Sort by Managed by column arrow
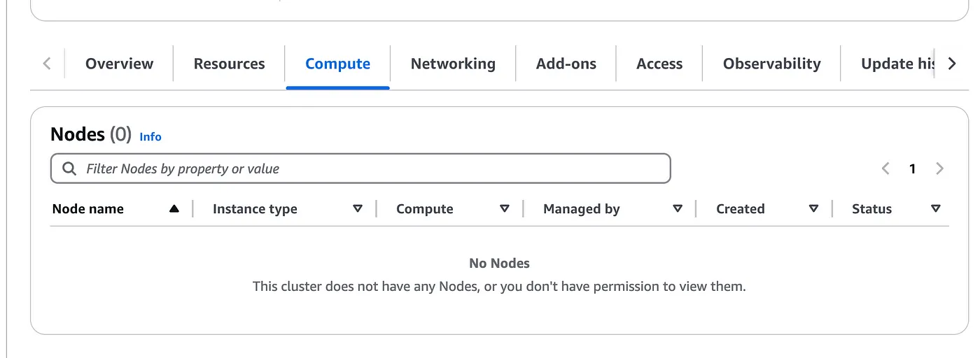The width and height of the screenshot is (980, 358). tap(678, 209)
